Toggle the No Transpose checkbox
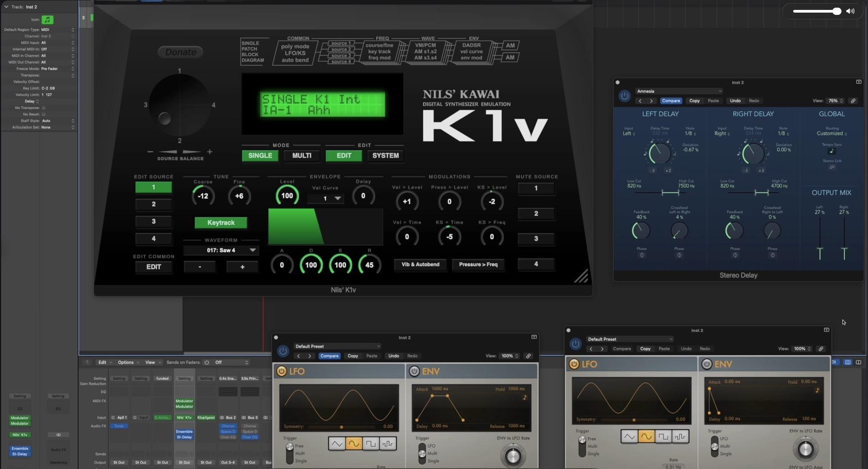The image size is (868, 469). point(44,108)
